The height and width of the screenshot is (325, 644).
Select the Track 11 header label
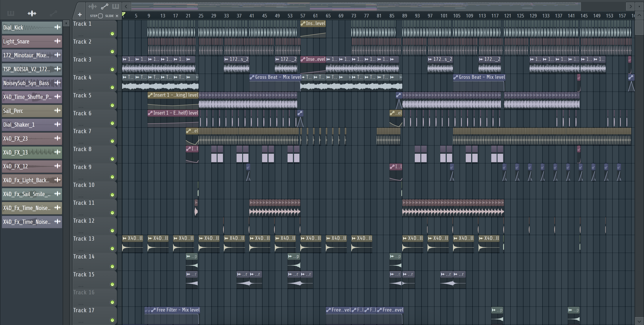point(84,203)
